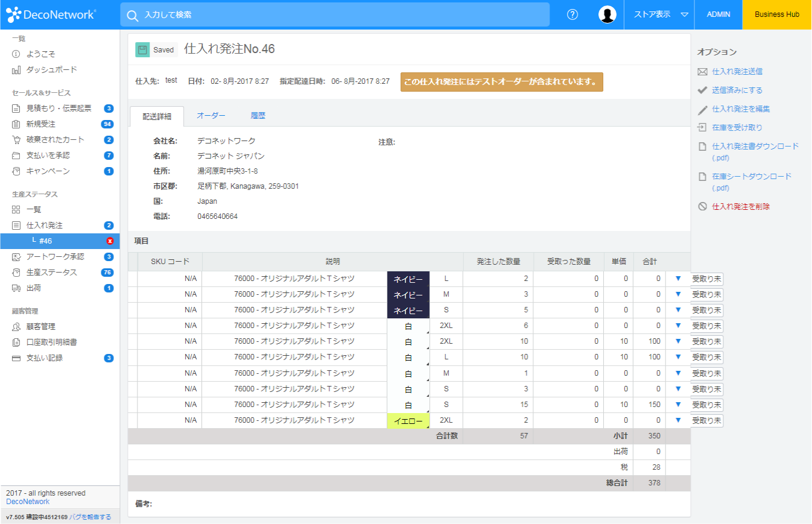Click the バグを報告する link
The width and height of the screenshot is (812, 524).
point(90,517)
